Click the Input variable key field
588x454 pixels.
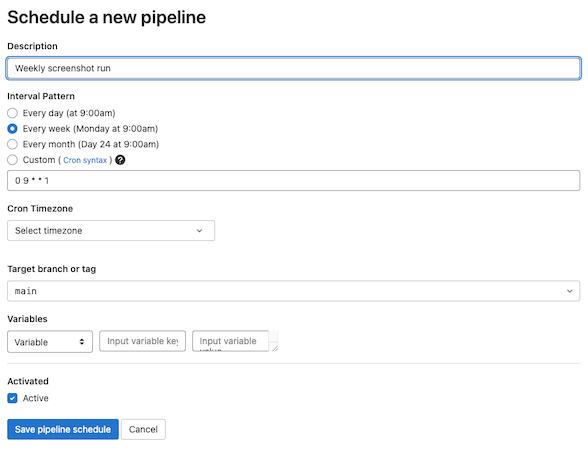(x=142, y=341)
